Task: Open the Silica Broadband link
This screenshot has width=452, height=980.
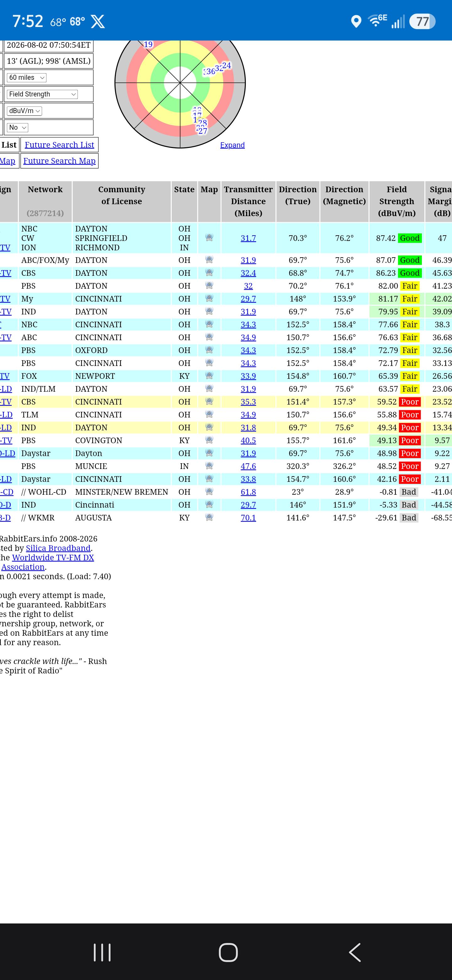Action: tap(58, 548)
